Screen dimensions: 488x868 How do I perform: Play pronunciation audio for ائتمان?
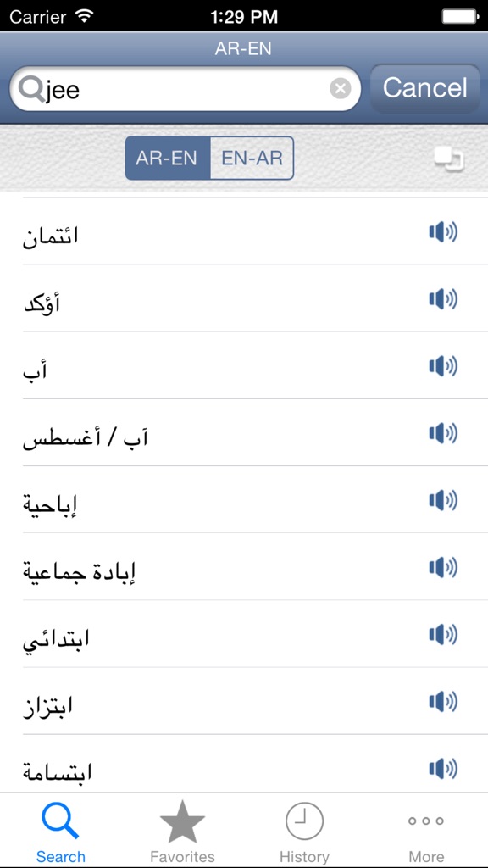click(x=441, y=232)
